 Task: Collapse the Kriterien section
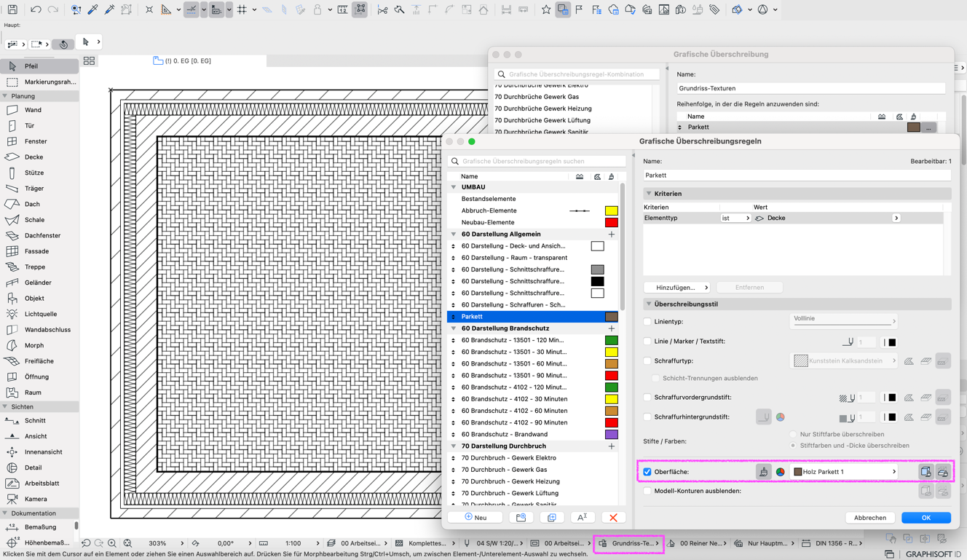(x=649, y=194)
